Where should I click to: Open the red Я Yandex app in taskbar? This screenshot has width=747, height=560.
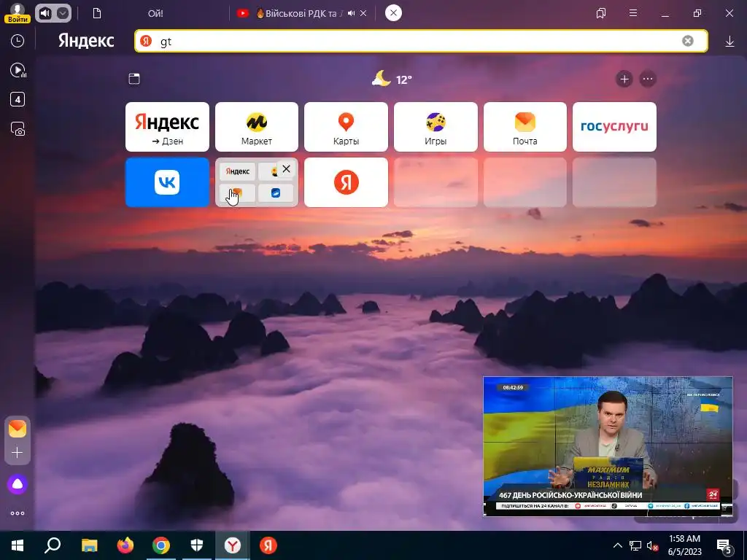tap(268, 545)
